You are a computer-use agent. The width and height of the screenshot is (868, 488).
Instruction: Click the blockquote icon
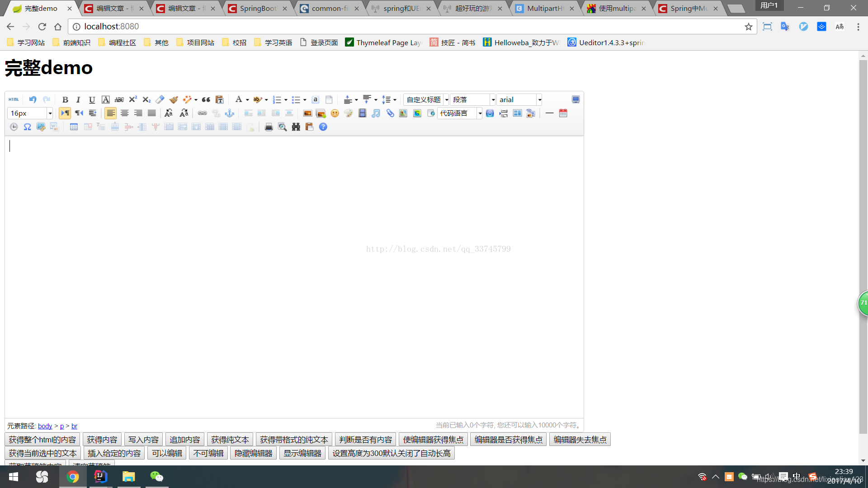[x=206, y=99]
